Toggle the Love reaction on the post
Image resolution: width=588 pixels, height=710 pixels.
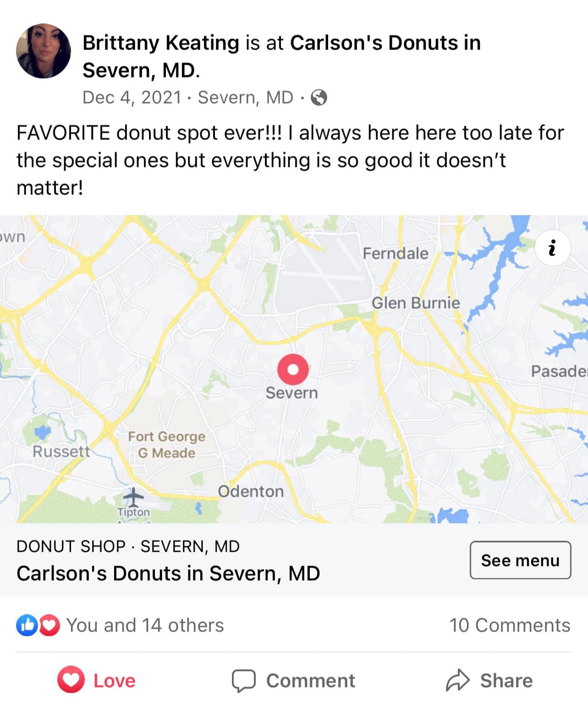pyautogui.click(x=97, y=680)
